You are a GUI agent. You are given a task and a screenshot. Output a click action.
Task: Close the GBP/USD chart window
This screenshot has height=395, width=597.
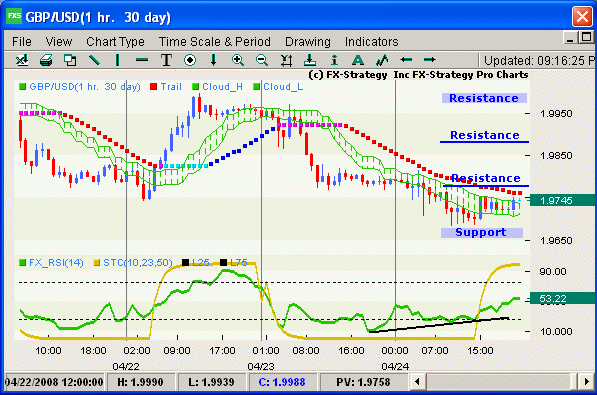pos(582,17)
